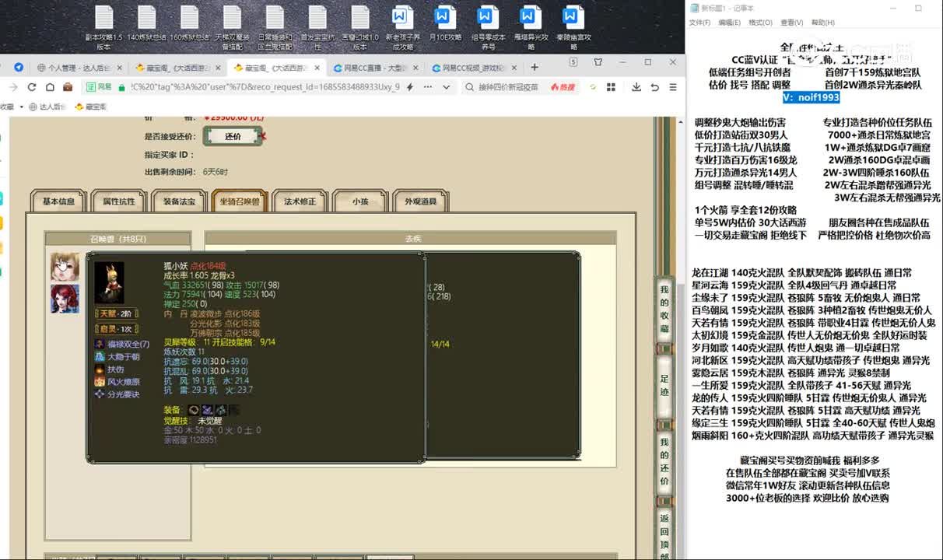
Task: Click the 还价 bargain button
Action: click(233, 136)
